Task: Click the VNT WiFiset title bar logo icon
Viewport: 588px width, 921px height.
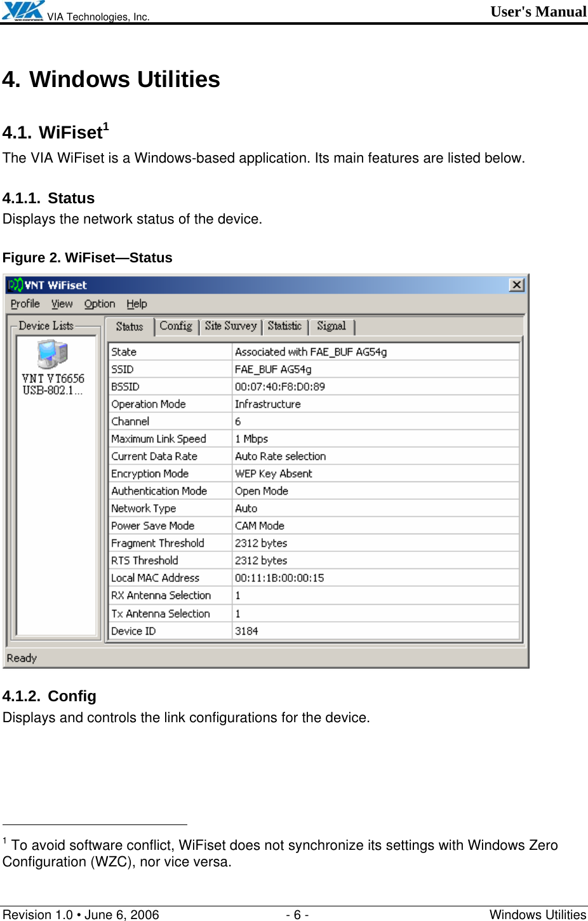Action: point(17,285)
